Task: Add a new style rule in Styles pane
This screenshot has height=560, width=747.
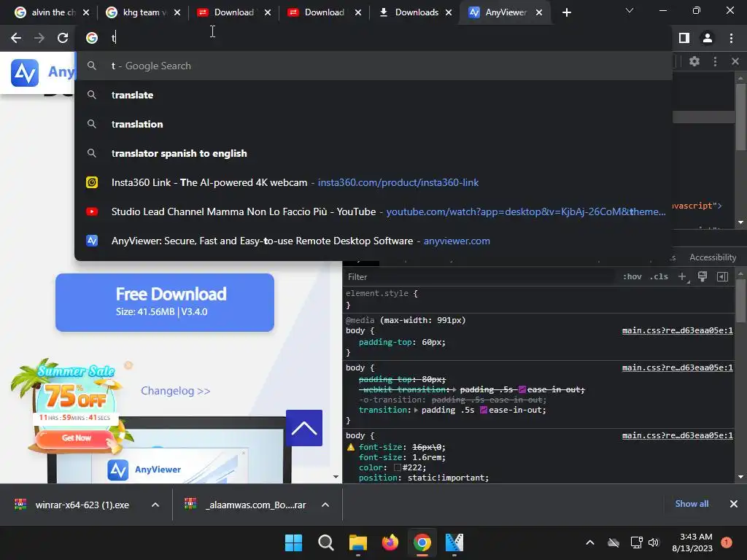Action: [x=683, y=276]
